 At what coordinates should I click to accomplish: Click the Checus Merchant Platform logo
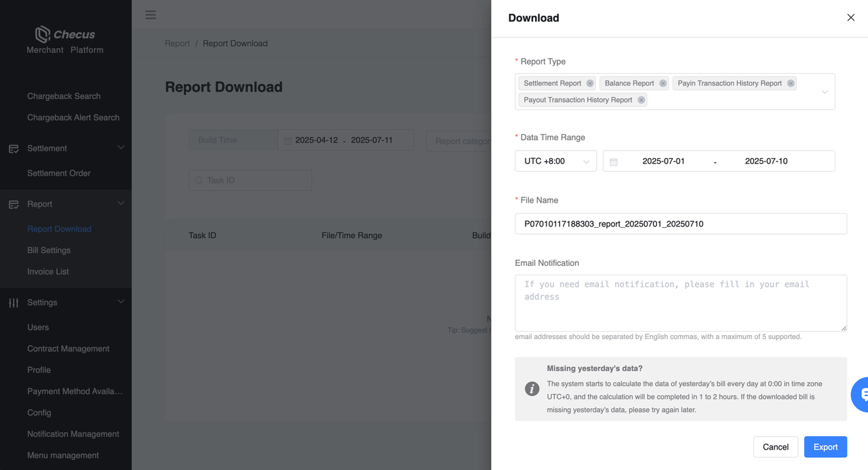[65, 40]
